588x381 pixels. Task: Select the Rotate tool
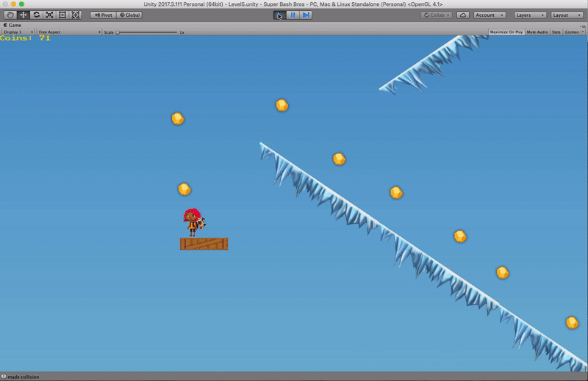tap(36, 15)
